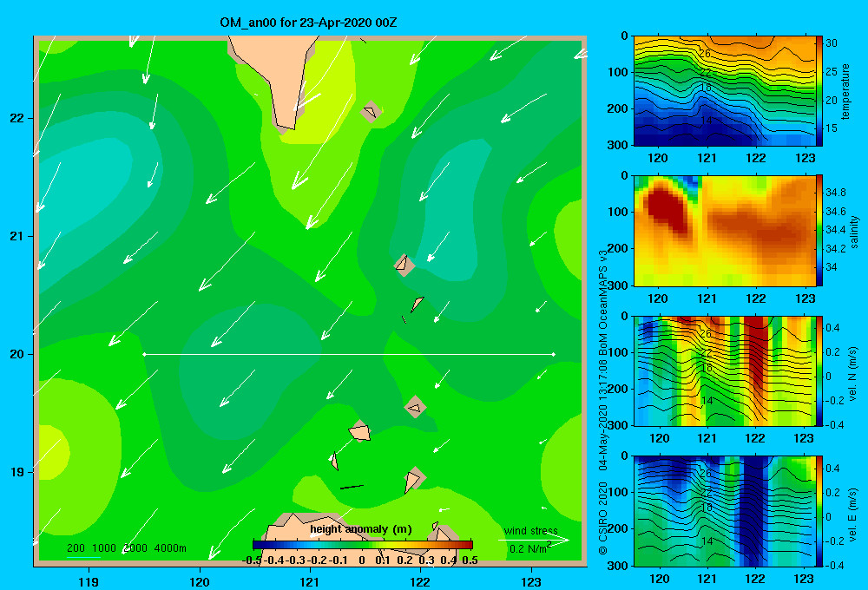Open the salinity depth section panel
Viewport: 868px width, 590px height.
[725, 231]
